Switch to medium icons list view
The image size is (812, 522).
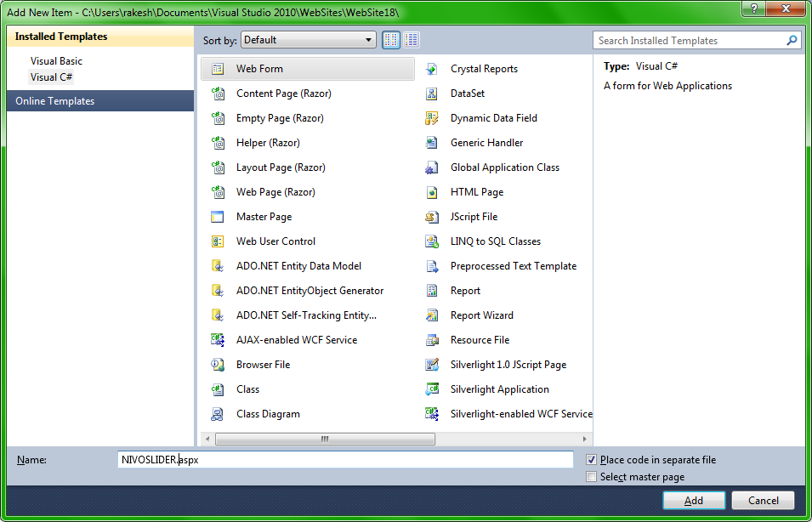tap(412, 40)
